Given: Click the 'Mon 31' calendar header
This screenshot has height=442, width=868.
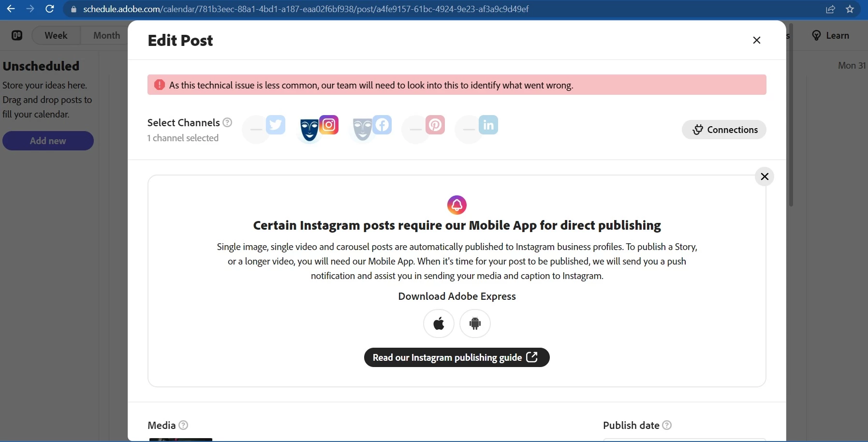Looking at the screenshot, I should 852,65.
